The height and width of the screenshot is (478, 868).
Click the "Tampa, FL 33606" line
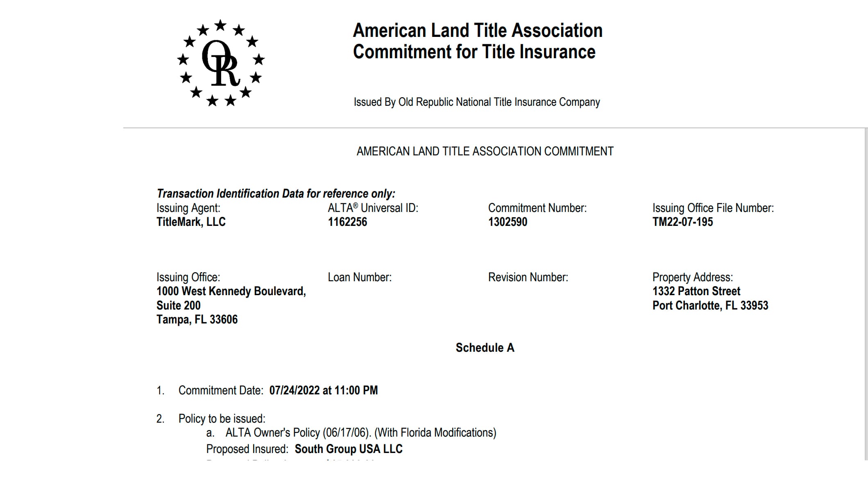[197, 319]
